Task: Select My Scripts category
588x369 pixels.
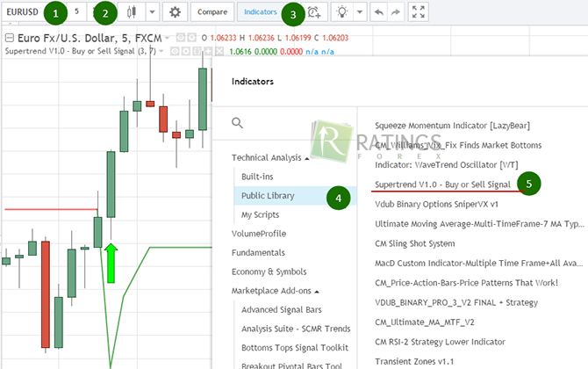Action: point(261,214)
